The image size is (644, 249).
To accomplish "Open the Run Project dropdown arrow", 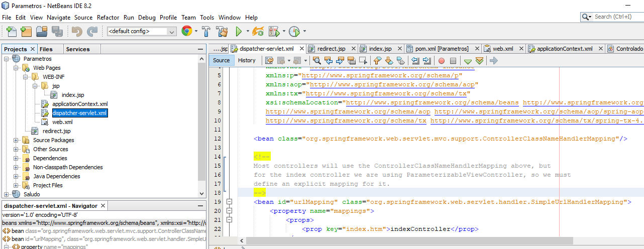I will pyautogui.click(x=248, y=31).
